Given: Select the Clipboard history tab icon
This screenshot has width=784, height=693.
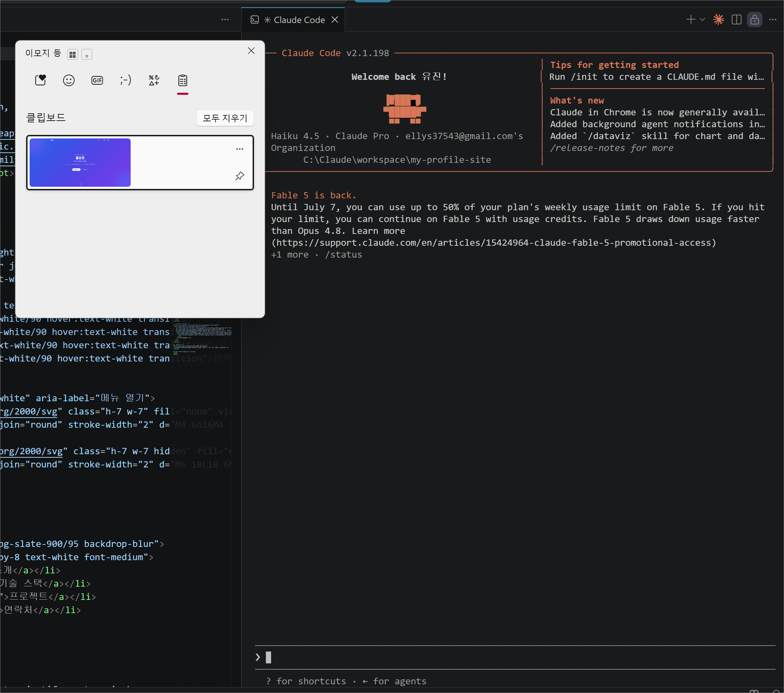Looking at the screenshot, I should pyautogui.click(x=183, y=80).
